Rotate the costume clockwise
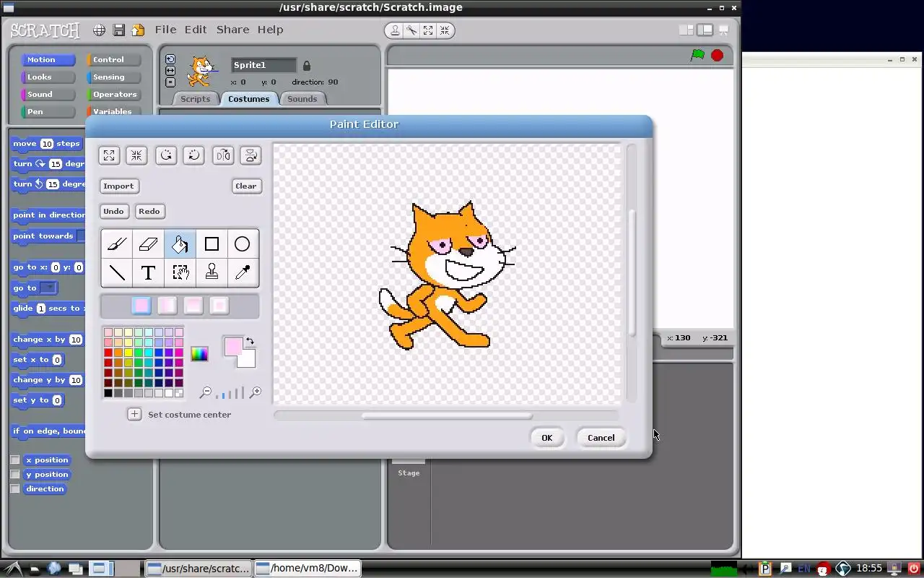Image resolution: width=924 pixels, height=578 pixels. (x=193, y=155)
